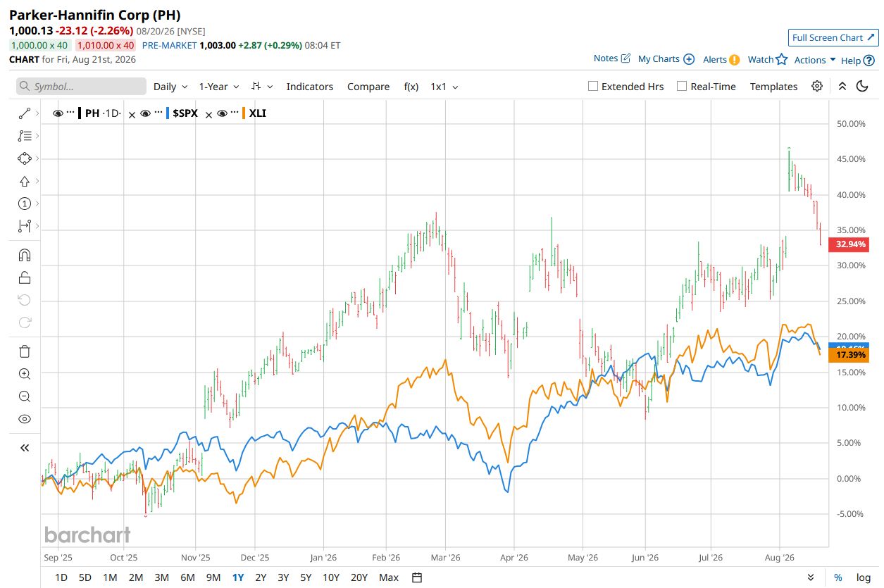Image resolution: width=884 pixels, height=588 pixels.
Task: Open the bar type chart style dropdown
Action: click(x=263, y=87)
